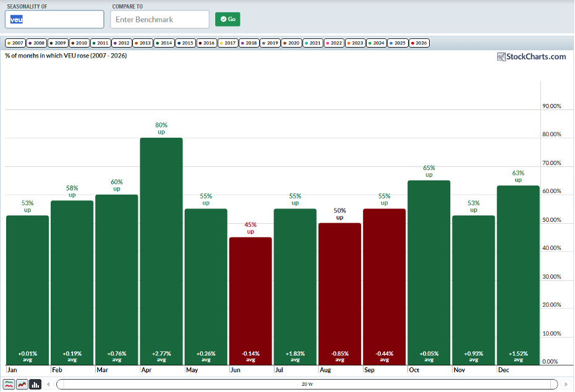
Task: Click the March 60% bar
Action: 117,280
